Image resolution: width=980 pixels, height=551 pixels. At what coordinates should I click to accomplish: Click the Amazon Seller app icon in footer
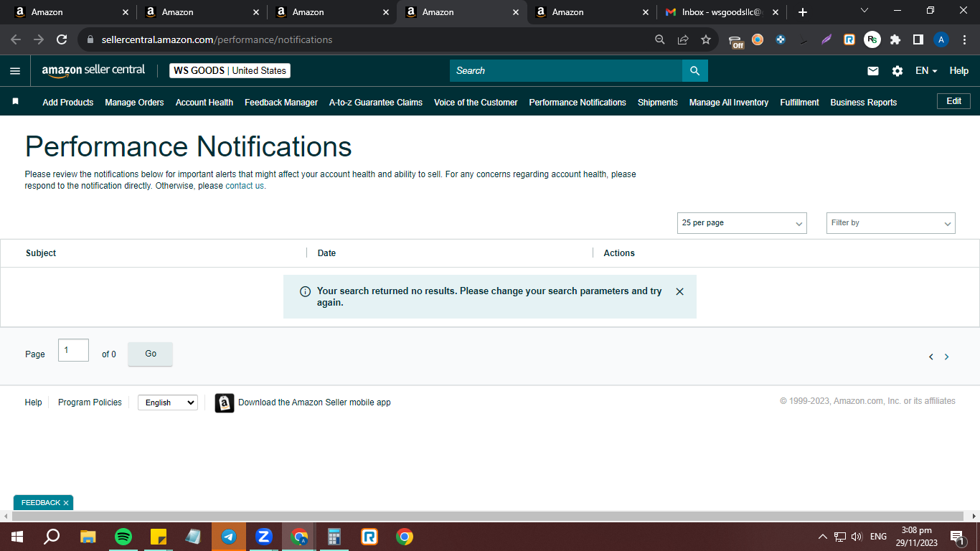point(225,402)
